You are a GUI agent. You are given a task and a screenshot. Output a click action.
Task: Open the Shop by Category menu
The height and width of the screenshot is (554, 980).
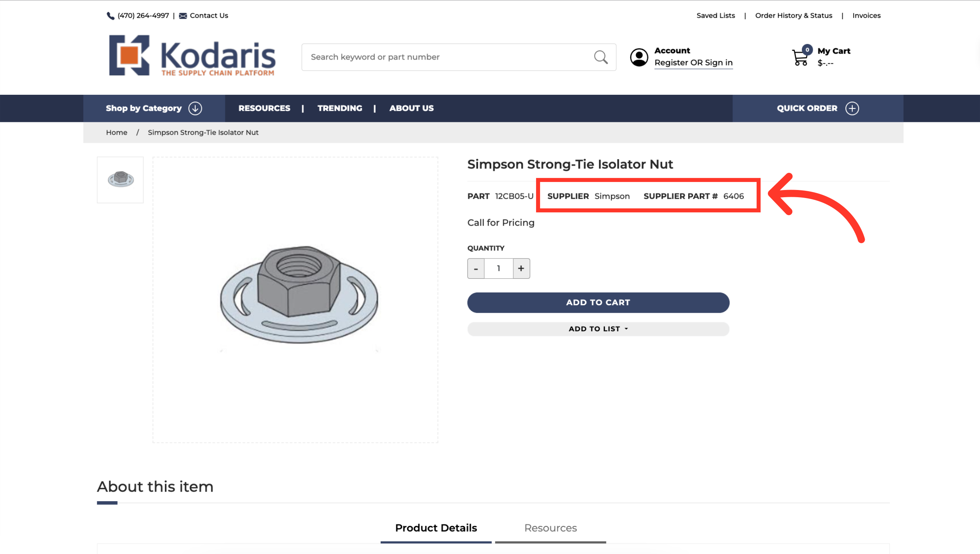tap(144, 108)
